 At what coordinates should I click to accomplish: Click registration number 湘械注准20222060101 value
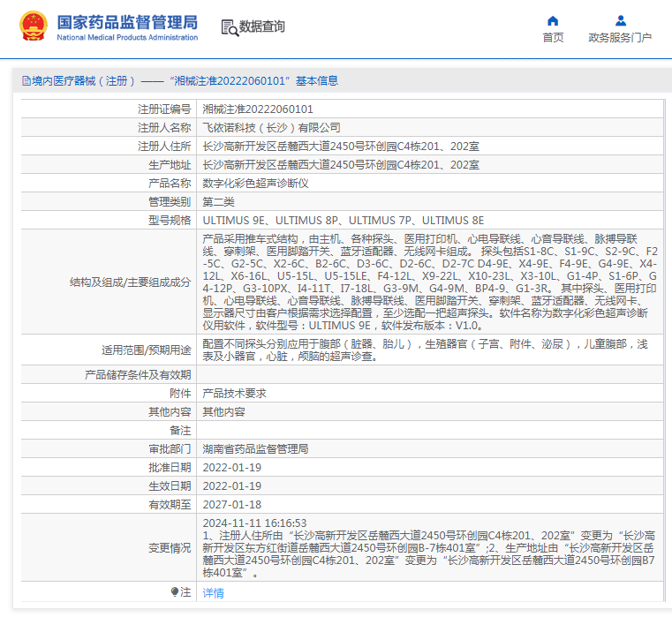258,109
